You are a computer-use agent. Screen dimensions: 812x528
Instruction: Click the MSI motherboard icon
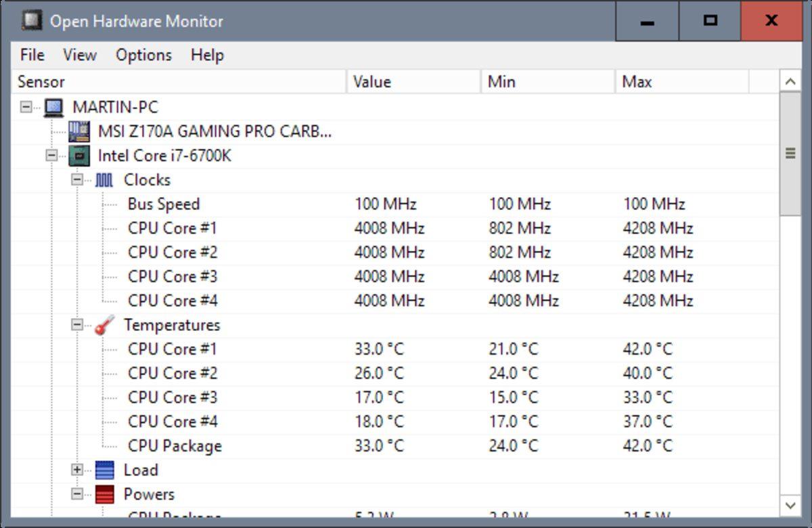(78, 131)
